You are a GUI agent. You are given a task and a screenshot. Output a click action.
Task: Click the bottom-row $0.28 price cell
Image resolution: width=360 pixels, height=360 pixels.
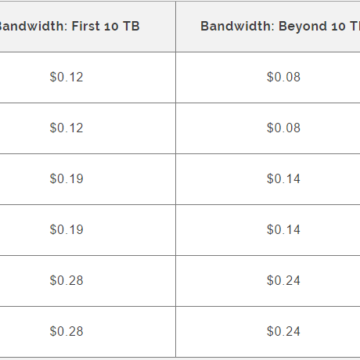[66, 331]
